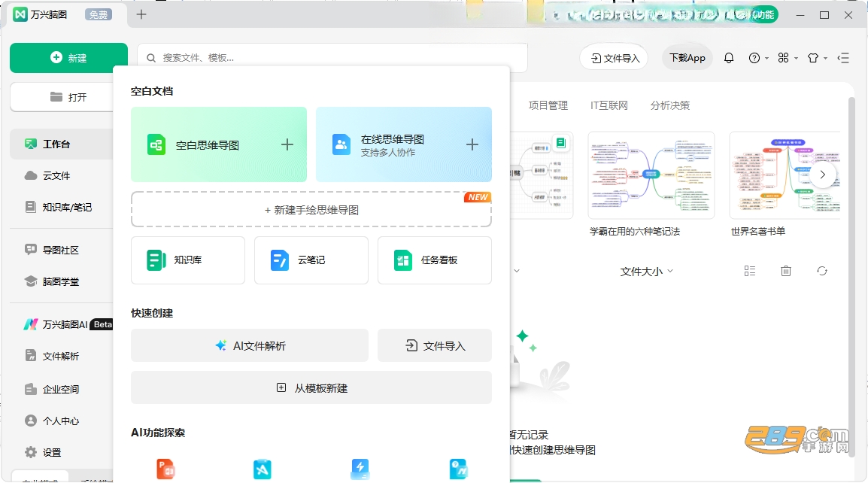Expand the dropdown chevron left of 文件大小
This screenshot has width=868, height=483.
[517, 271]
